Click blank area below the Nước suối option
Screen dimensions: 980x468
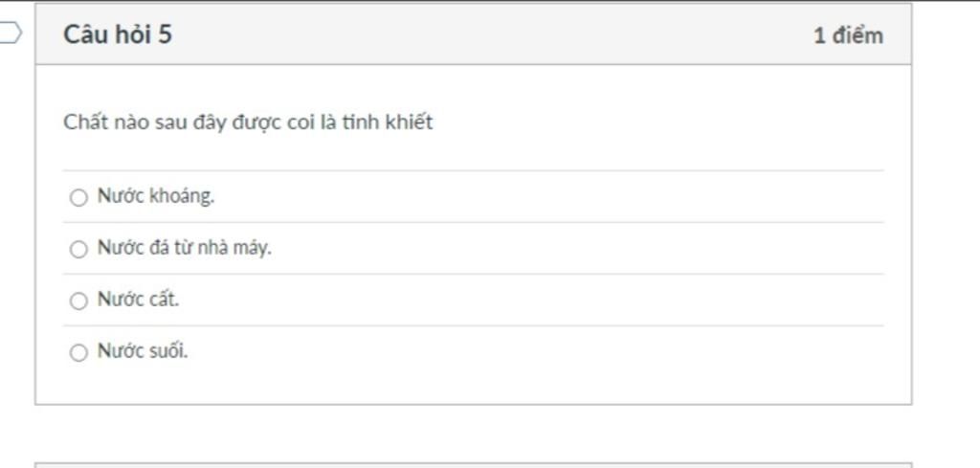[473, 389]
